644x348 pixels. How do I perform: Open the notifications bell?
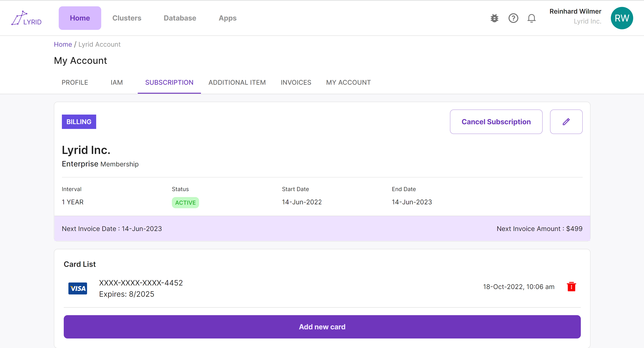(531, 18)
